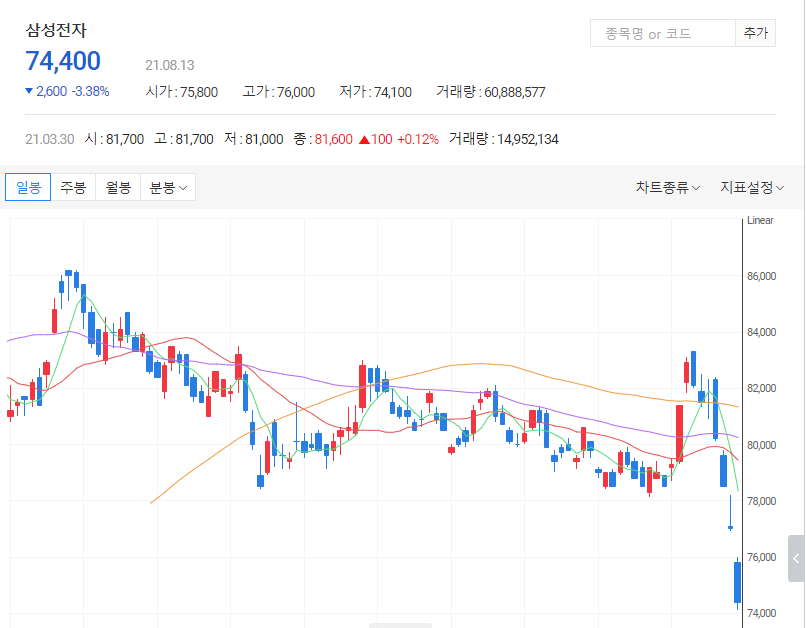Open the 분봉 minute chart dropdown
The image size is (806, 628).
[168, 187]
